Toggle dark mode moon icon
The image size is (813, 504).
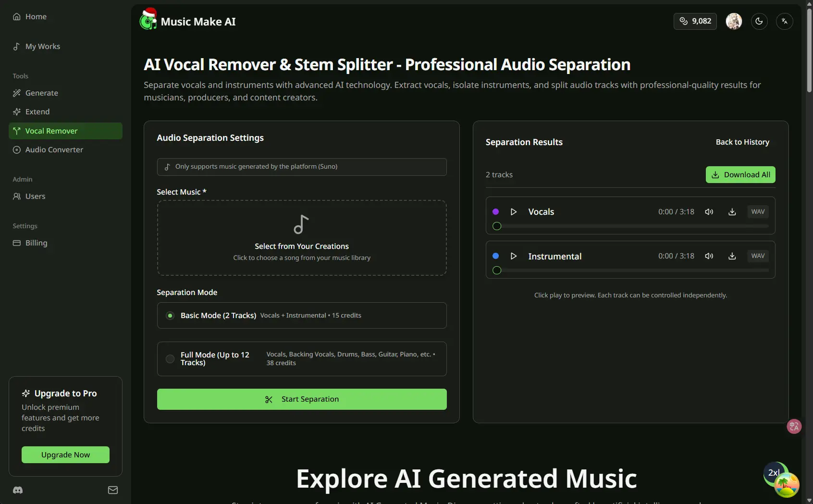click(759, 21)
